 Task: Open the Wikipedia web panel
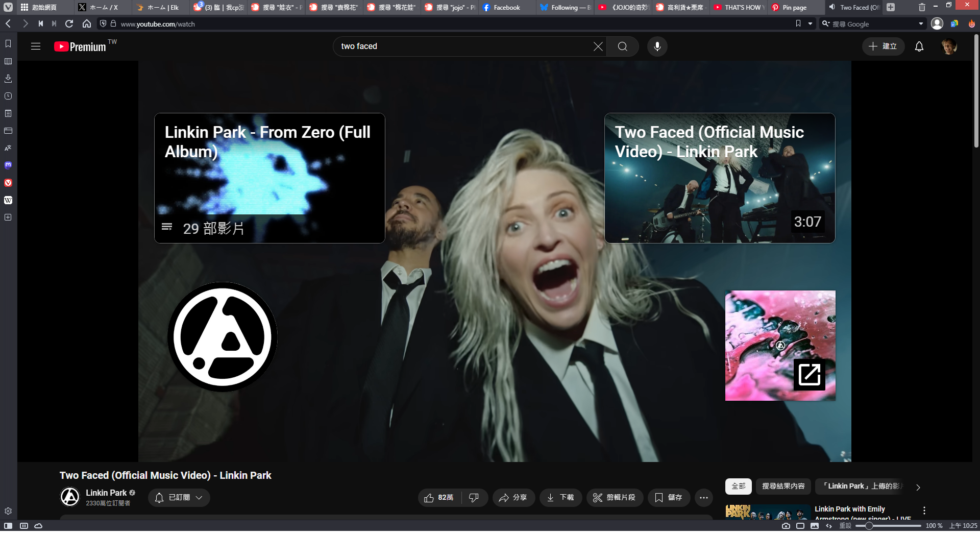(8, 200)
